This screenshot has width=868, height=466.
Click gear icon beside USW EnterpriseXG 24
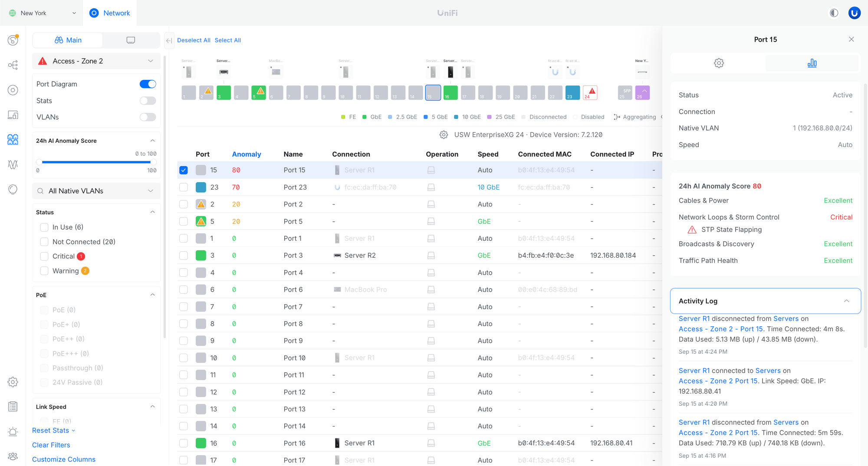(444, 135)
